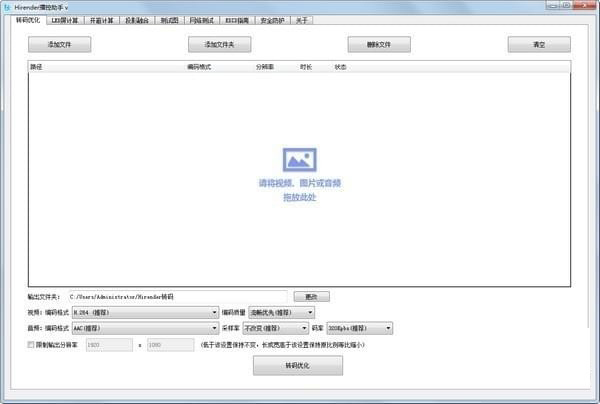Click the 删除文件 button
Viewport: 600px width, 404px height.
pyautogui.click(x=379, y=44)
